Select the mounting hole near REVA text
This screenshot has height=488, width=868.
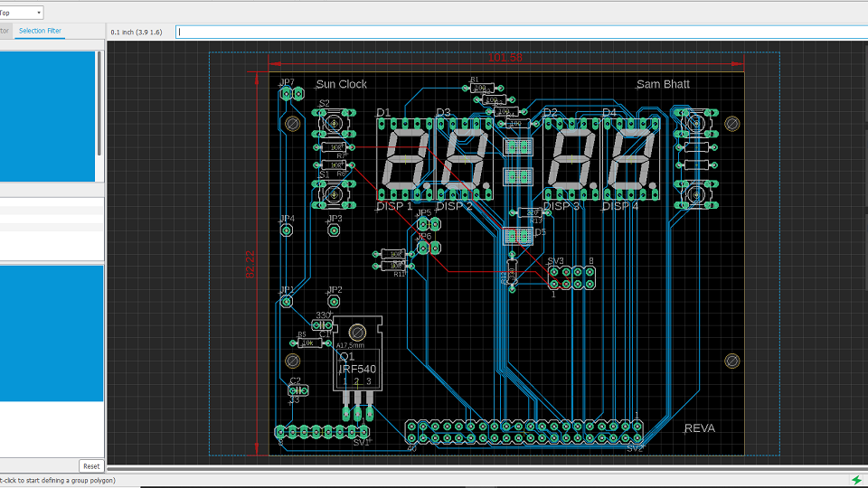pos(732,361)
